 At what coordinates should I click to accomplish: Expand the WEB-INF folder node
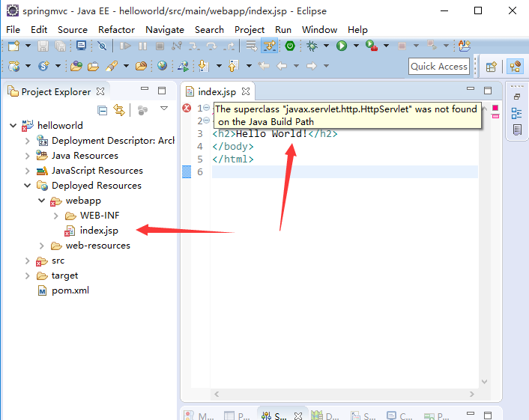56,216
